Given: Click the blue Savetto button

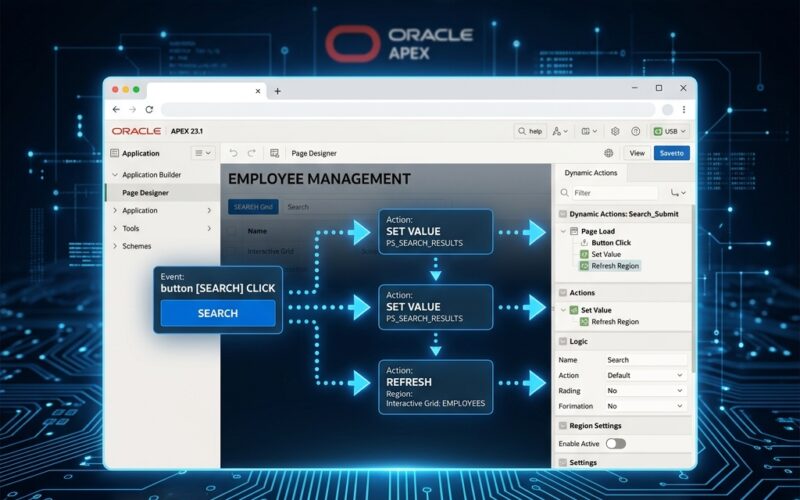Looking at the screenshot, I should 671,153.
